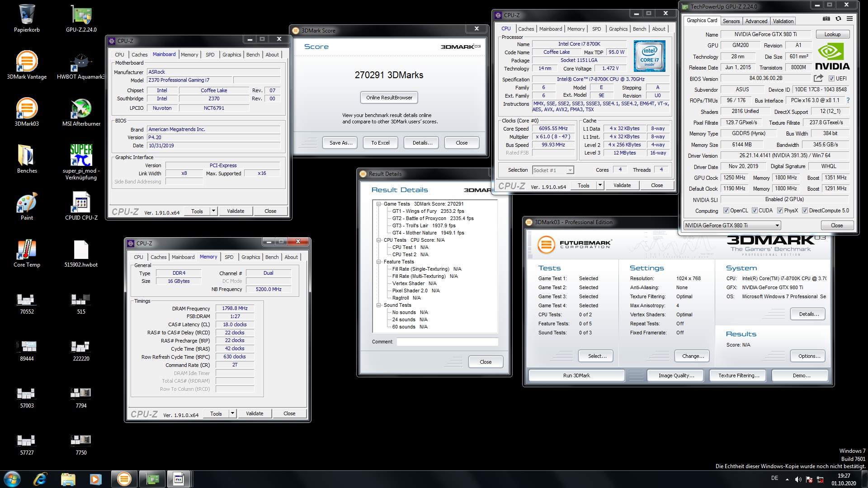Click the network tray icon
This screenshot has width=868, height=488.
coord(820,479)
